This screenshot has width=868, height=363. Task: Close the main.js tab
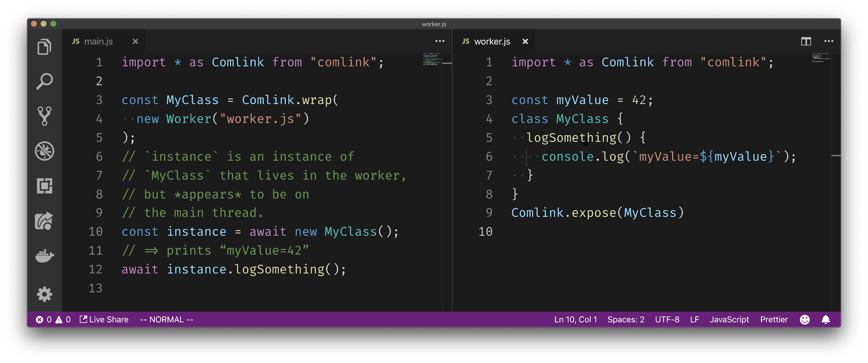tap(135, 42)
